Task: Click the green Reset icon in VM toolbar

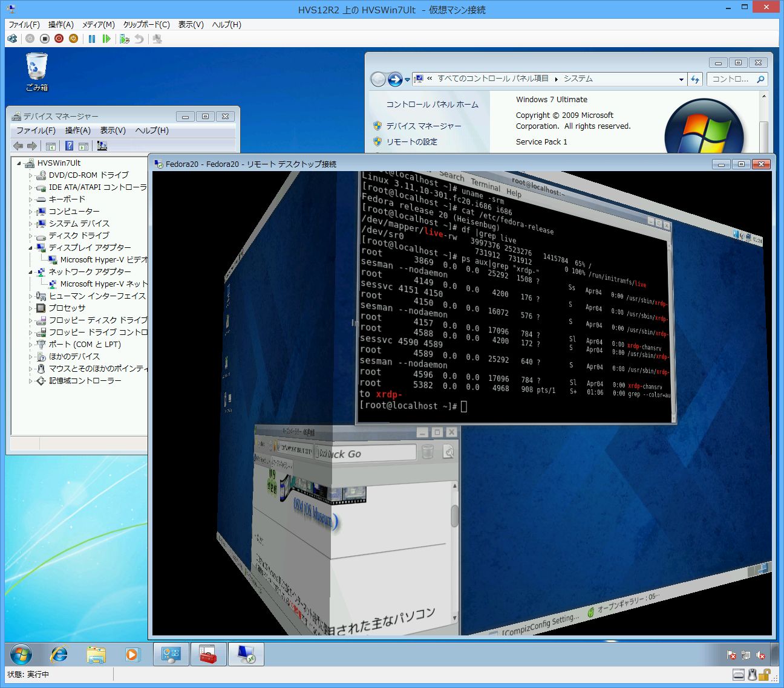Action: (x=106, y=39)
